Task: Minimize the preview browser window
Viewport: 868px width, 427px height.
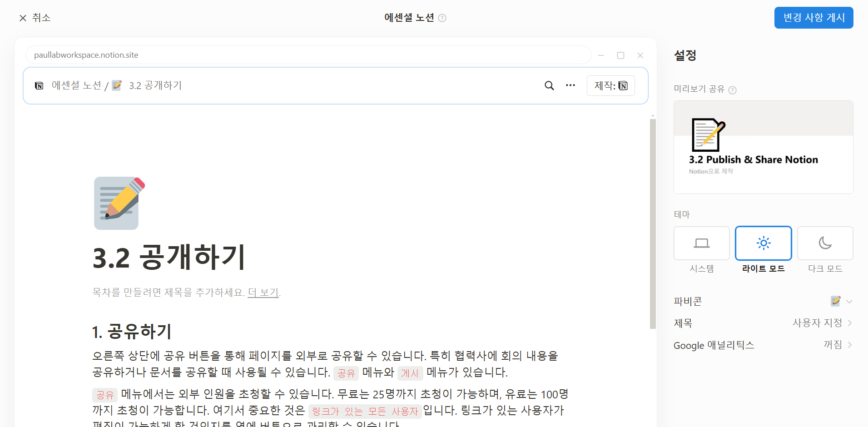Action: click(x=601, y=55)
